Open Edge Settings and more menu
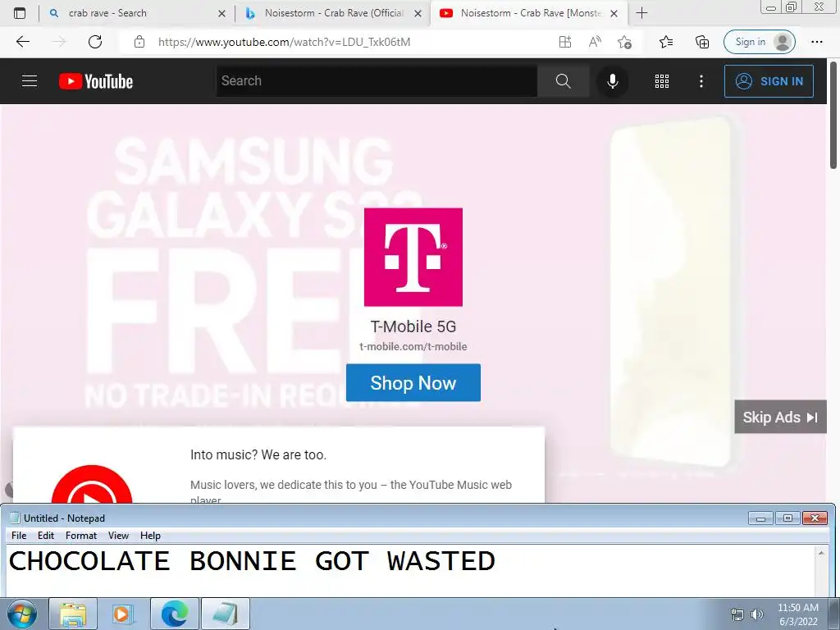840x630 pixels. [816, 42]
